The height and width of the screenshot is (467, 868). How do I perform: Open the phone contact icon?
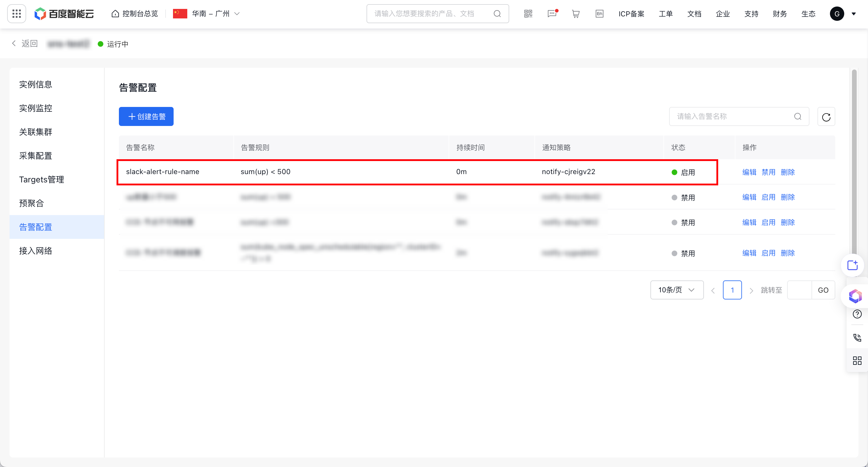tap(857, 337)
